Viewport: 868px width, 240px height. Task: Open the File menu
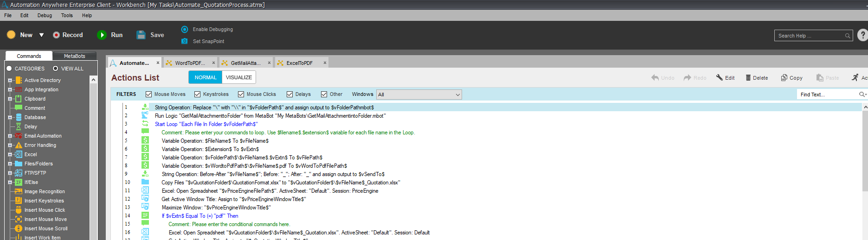[x=8, y=15]
